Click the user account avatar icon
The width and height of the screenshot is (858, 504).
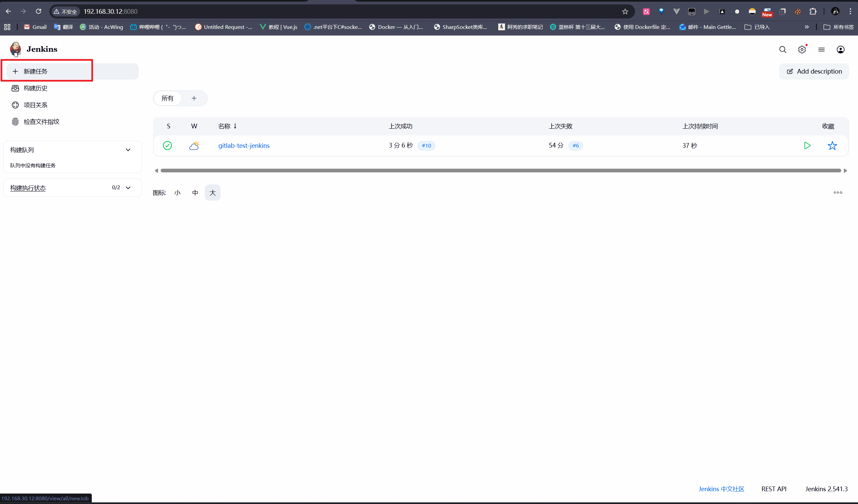(840, 50)
